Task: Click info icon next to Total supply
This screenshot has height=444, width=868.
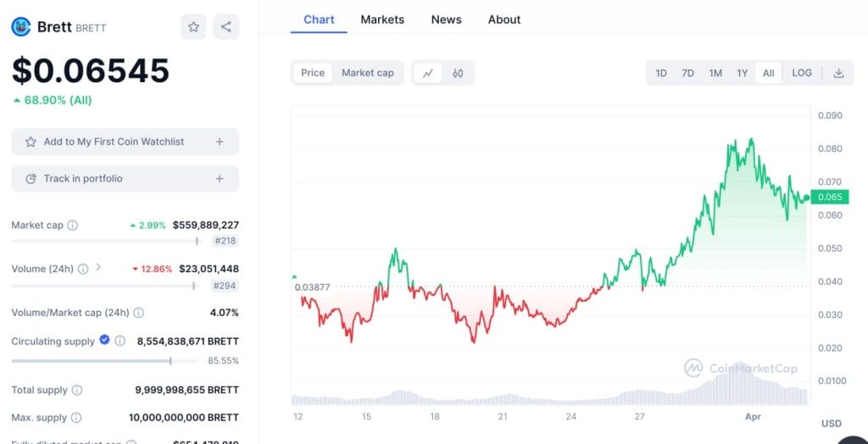Action: coord(77,390)
